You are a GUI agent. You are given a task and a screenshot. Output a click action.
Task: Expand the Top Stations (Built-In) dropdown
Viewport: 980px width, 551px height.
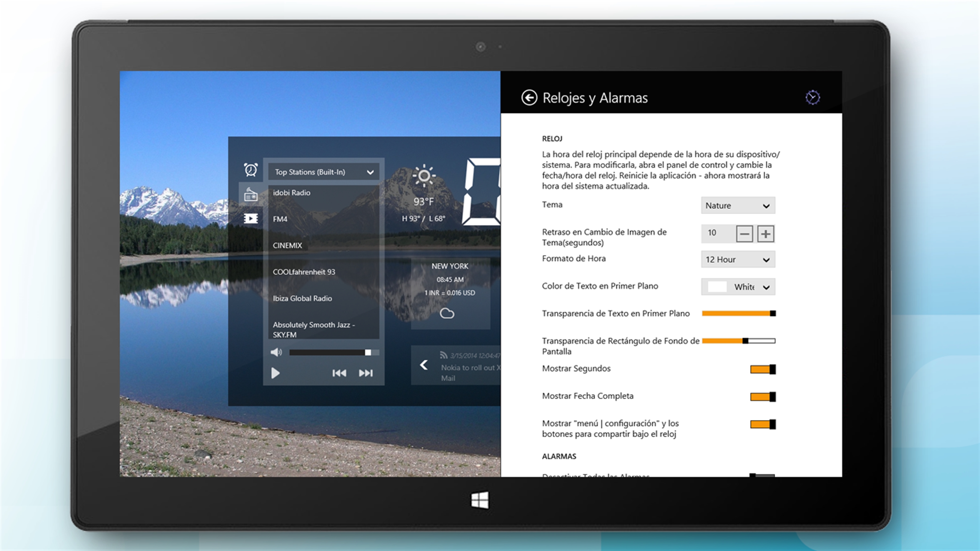point(323,172)
